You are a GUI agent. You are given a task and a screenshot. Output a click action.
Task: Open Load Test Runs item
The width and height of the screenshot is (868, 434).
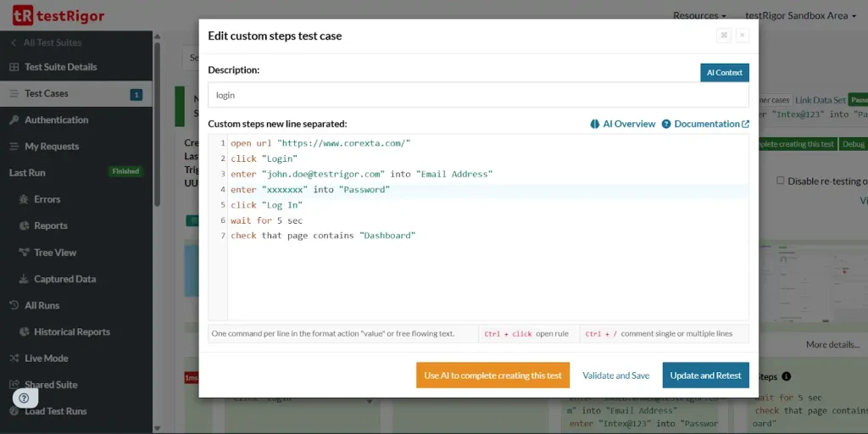[x=55, y=411]
